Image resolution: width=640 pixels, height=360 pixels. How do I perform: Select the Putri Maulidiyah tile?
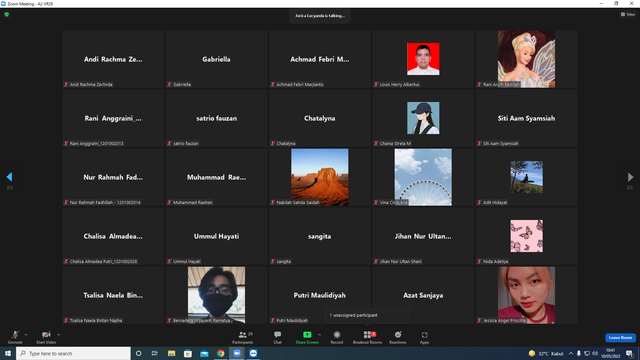pyautogui.click(x=320, y=295)
